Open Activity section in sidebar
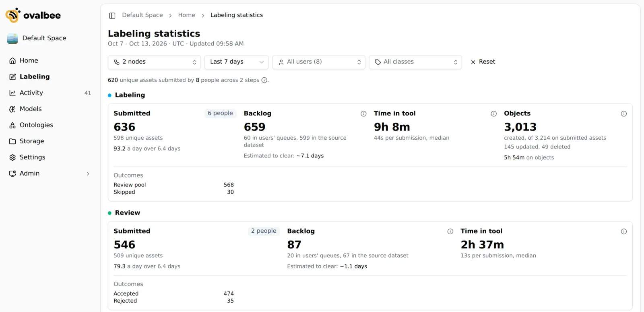The width and height of the screenshot is (644, 312). coord(50,93)
